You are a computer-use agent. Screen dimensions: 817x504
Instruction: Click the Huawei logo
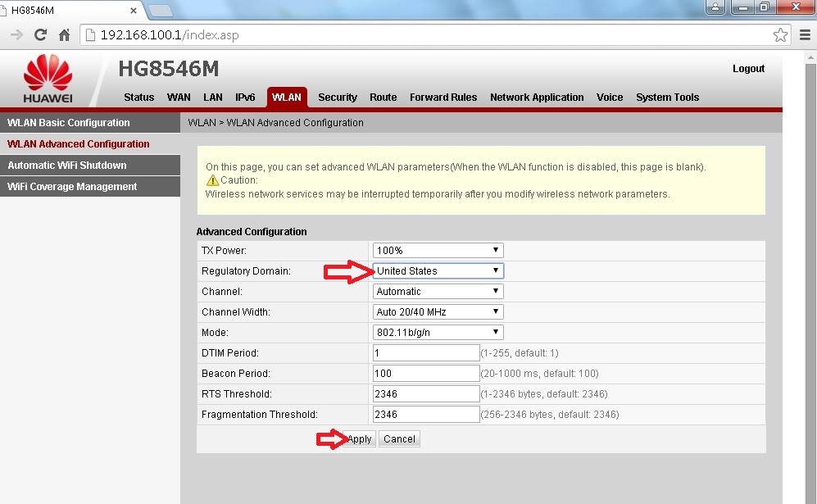click(48, 79)
